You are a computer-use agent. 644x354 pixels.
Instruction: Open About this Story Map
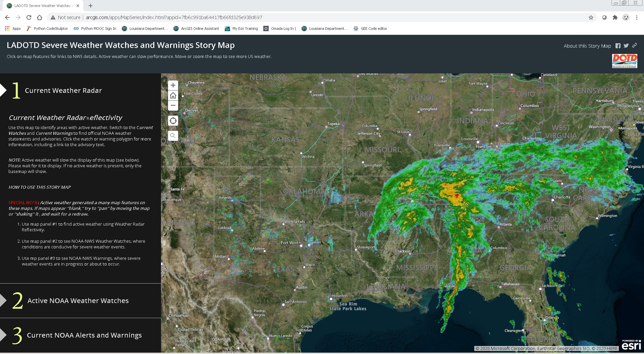point(587,46)
